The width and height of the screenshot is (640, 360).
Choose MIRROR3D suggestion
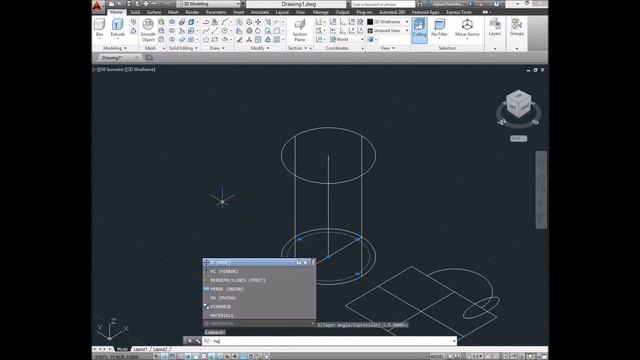259,307
